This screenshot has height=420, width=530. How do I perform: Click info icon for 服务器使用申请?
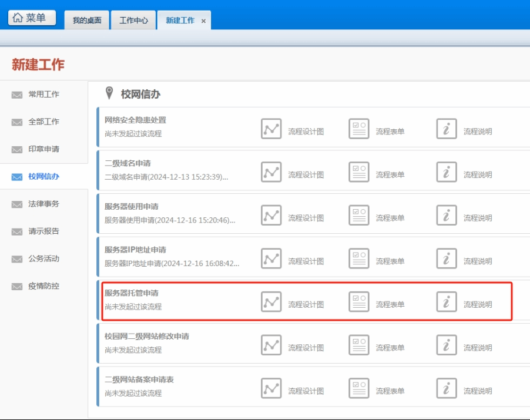[x=447, y=216]
